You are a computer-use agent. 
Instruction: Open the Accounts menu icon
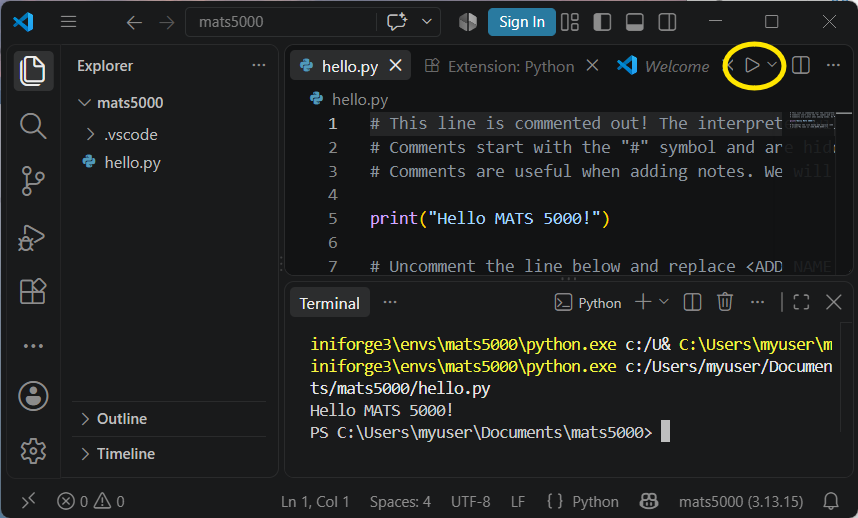33,396
